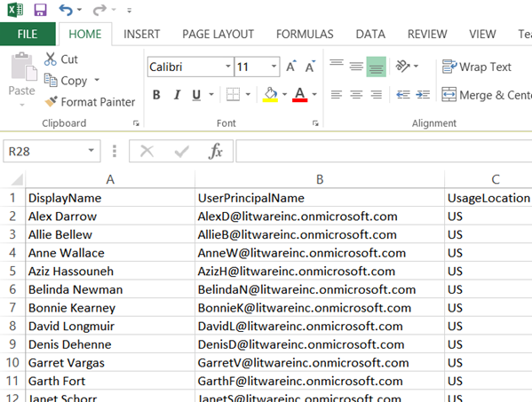The image size is (532, 402).
Task: Click the Copy button
Action: 66,81
